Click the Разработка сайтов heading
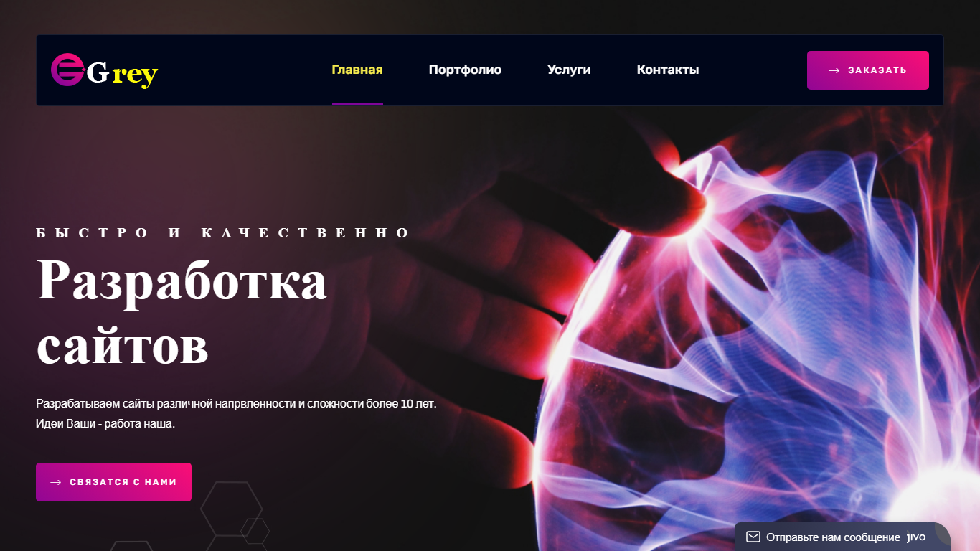This screenshot has height=551, width=980. click(x=182, y=311)
